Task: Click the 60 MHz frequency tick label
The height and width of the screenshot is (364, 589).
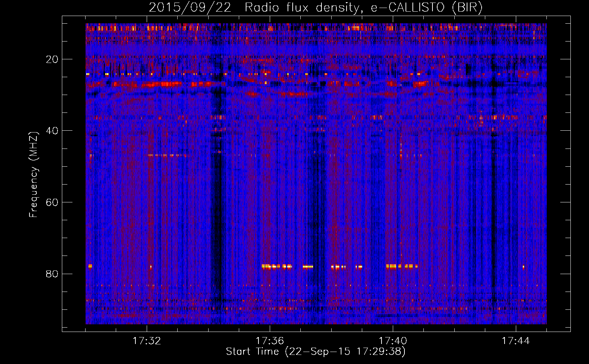Action: (52, 202)
